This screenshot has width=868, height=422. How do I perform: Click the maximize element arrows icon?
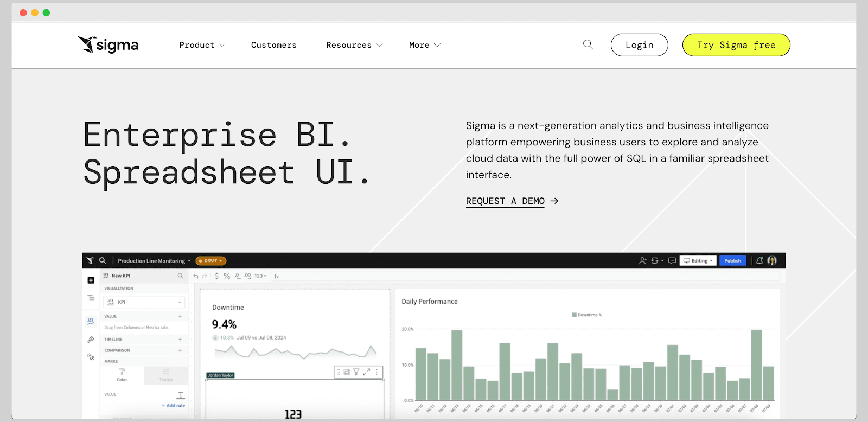point(367,372)
